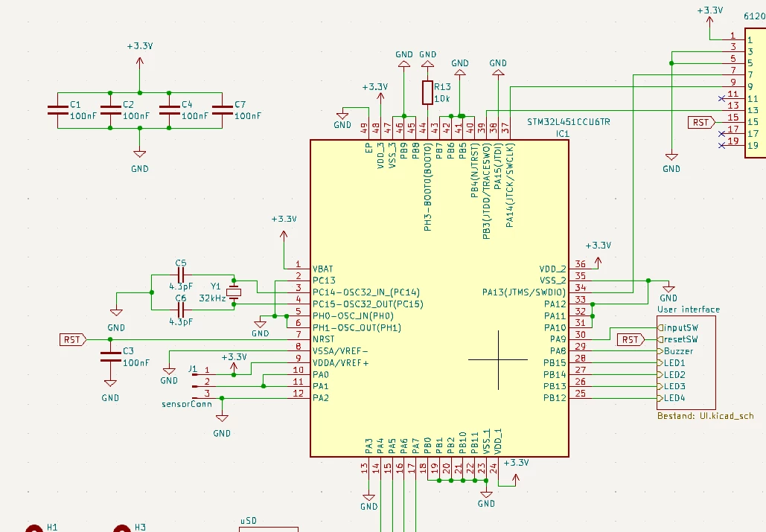Click the STM32L451CCU6TR value text
Screen dimensions: 766x532
[569, 121]
